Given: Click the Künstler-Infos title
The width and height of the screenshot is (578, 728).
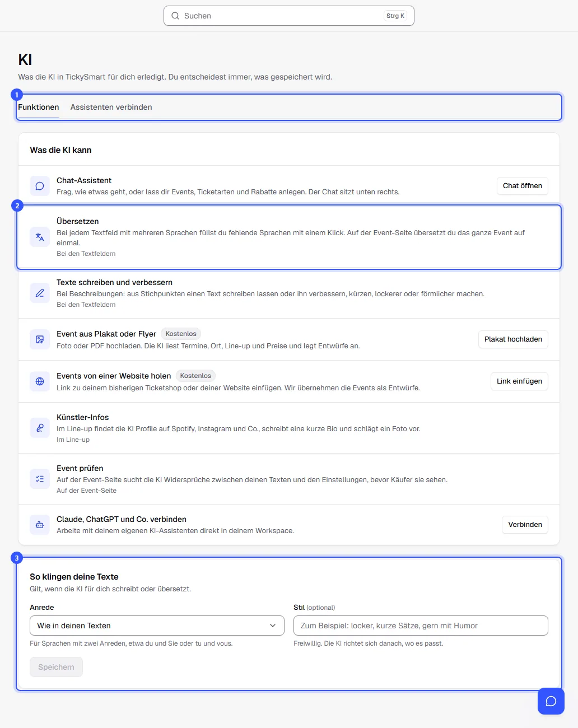Looking at the screenshot, I should pos(83,417).
